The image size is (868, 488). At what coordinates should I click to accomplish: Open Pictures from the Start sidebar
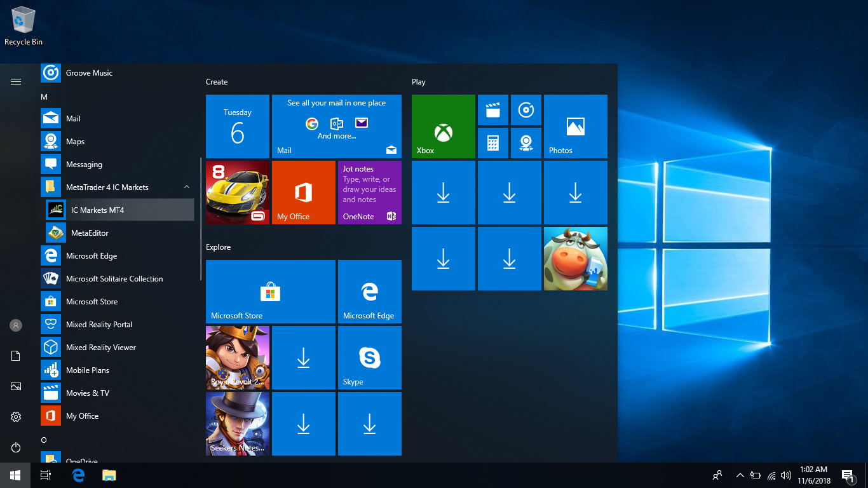(x=16, y=386)
